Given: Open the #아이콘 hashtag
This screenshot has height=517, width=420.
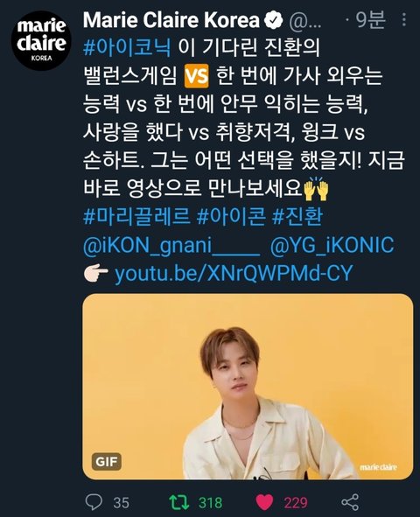Looking at the screenshot, I should pyautogui.click(x=231, y=217).
